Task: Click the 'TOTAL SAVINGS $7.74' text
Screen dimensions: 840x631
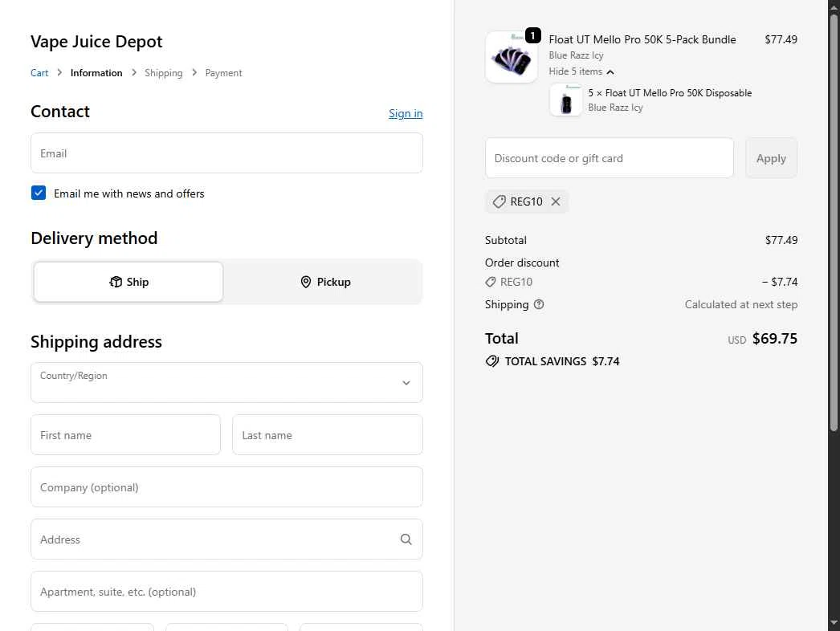Action: [x=562, y=361]
